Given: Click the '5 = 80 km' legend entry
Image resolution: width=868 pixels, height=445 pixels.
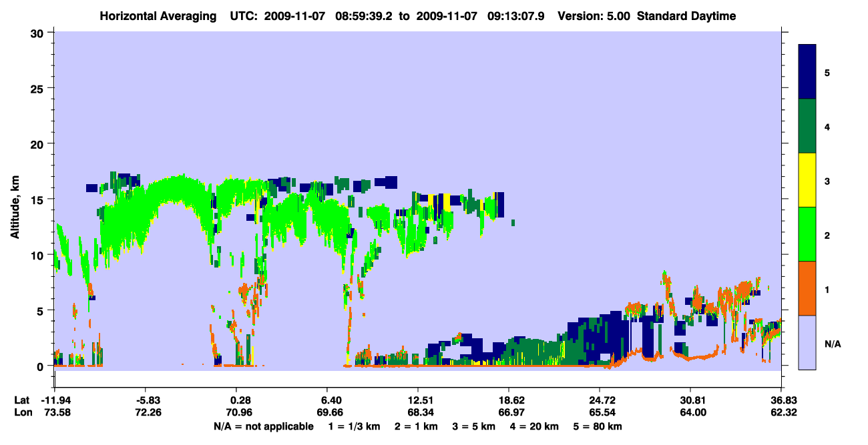Looking at the screenshot, I should pyautogui.click(x=598, y=426).
